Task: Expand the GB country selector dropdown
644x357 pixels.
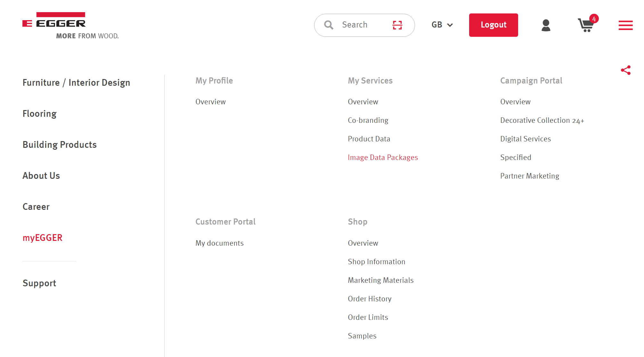Action: click(x=442, y=25)
